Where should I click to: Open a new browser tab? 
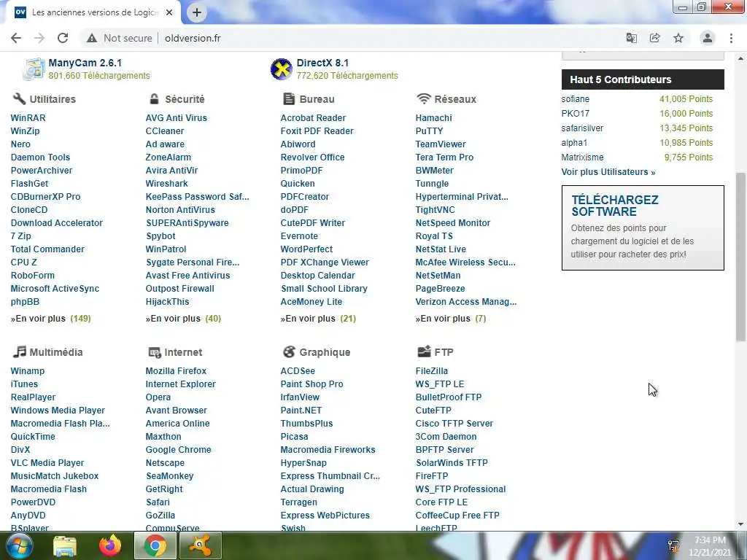[197, 12]
